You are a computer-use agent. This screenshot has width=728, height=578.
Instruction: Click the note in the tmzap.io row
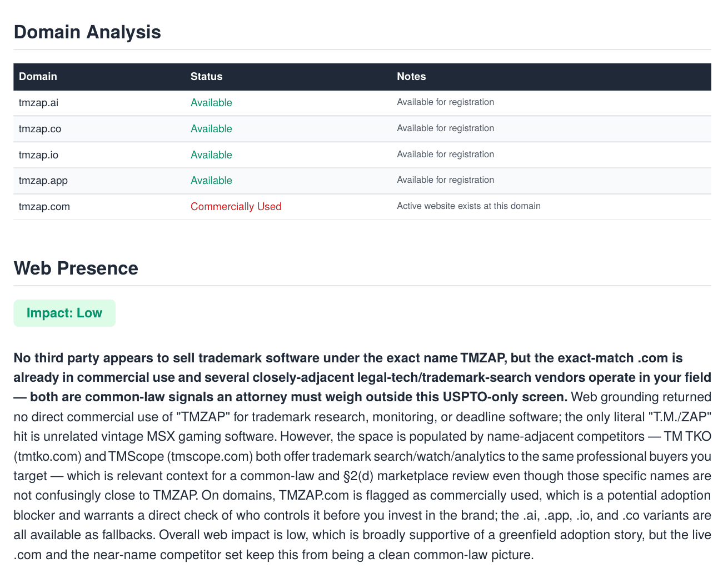pyautogui.click(x=445, y=155)
